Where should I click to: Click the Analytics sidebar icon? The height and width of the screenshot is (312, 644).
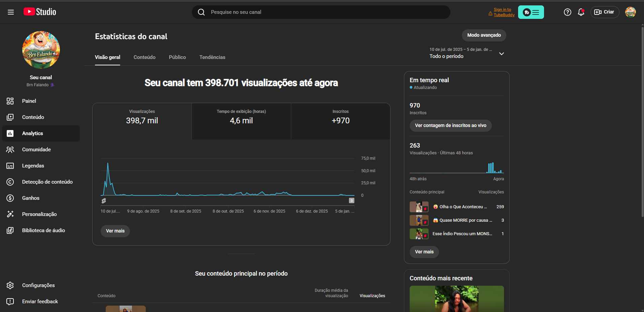click(10, 133)
